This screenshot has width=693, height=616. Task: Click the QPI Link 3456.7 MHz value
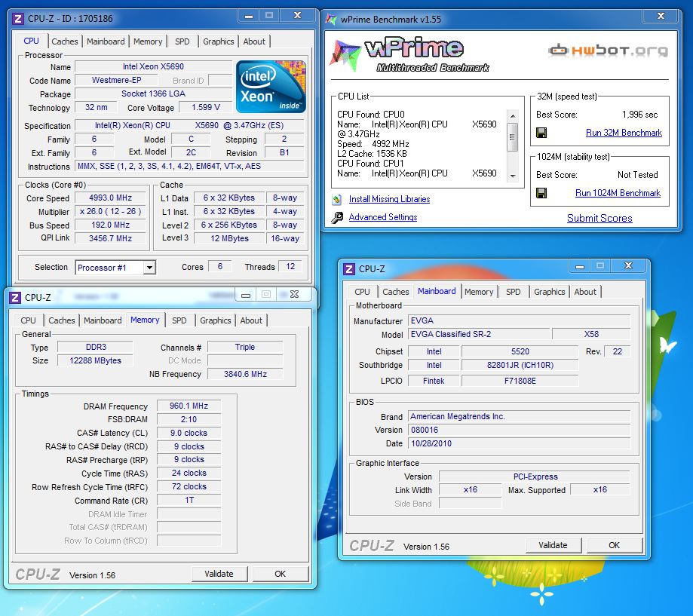[x=111, y=238]
